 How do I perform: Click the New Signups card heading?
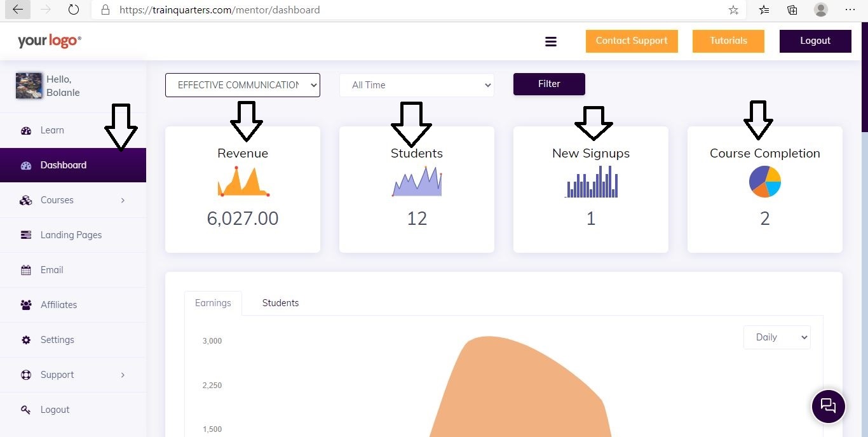tap(591, 153)
